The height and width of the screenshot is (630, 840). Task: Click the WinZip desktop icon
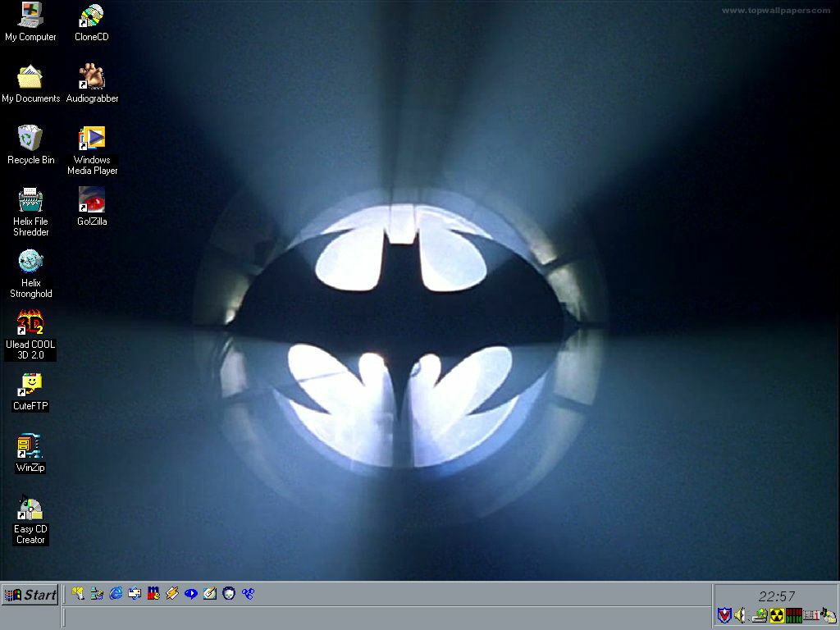click(x=30, y=446)
